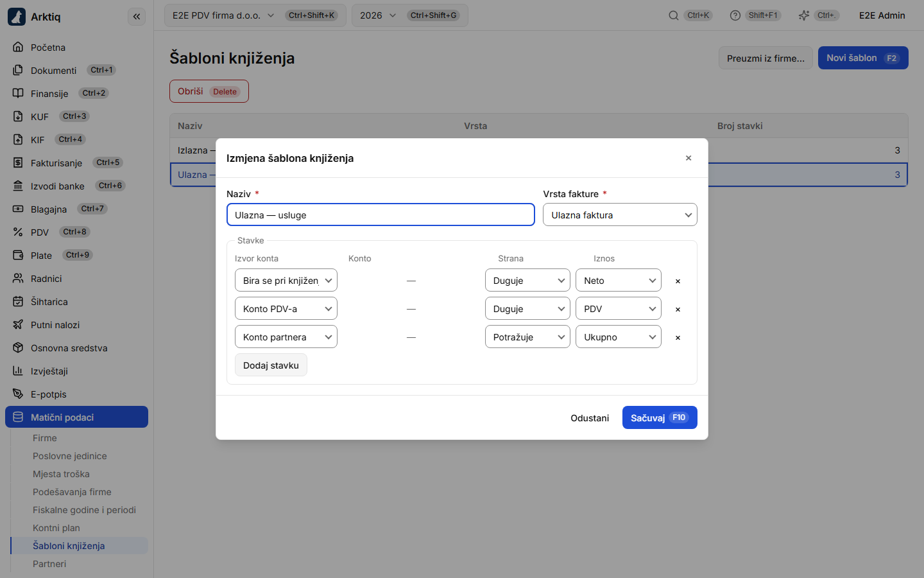
Task: Focus the Naziv input field
Action: click(x=381, y=215)
